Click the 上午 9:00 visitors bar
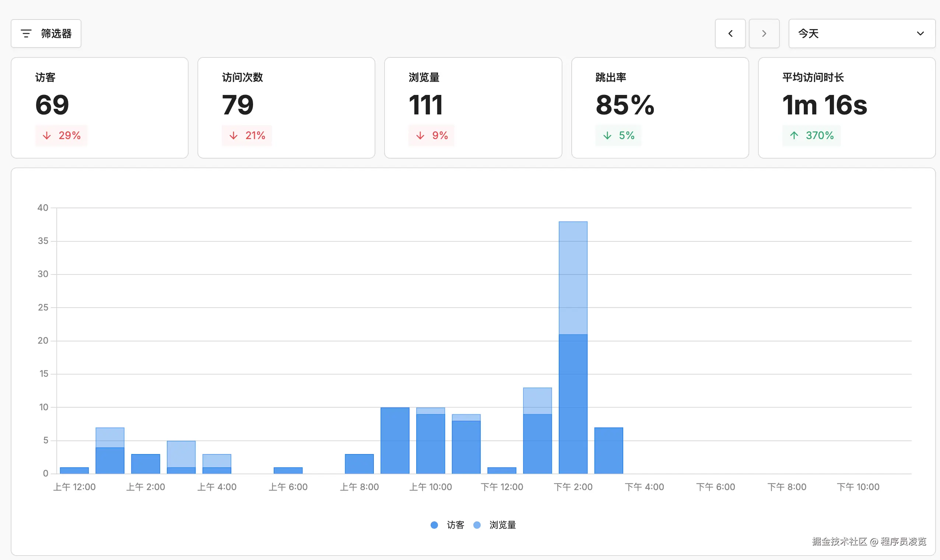Screen dimensions: 940x560 (394, 440)
